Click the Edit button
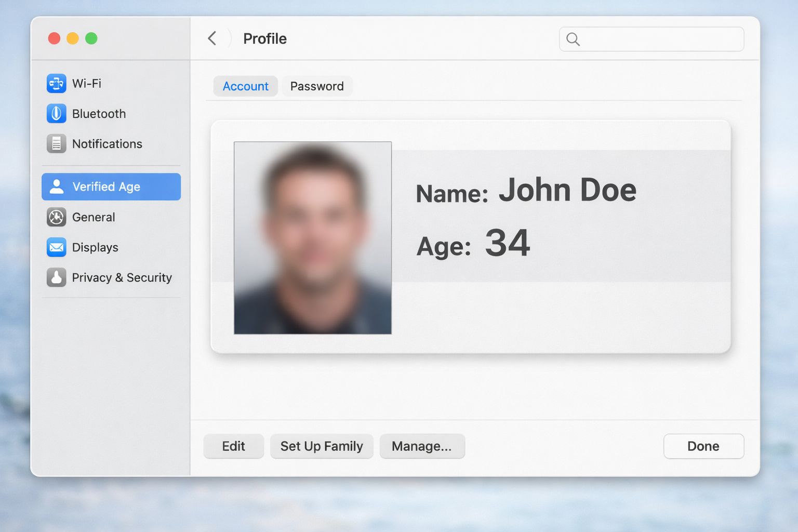This screenshot has height=532, width=798. point(234,446)
